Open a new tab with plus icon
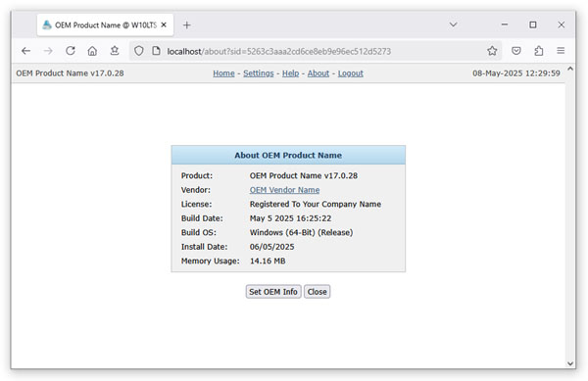Screen dimensions: 588x381 pyautogui.click(x=187, y=25)
